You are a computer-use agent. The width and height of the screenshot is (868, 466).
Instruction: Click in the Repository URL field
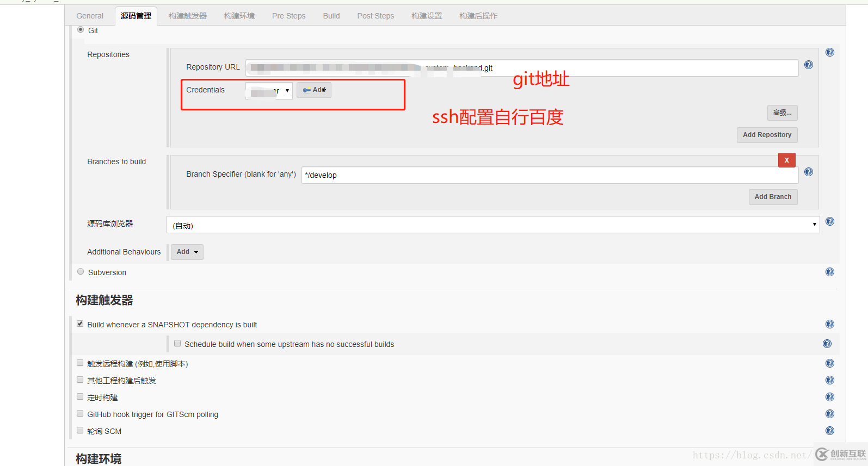point(522,68)
